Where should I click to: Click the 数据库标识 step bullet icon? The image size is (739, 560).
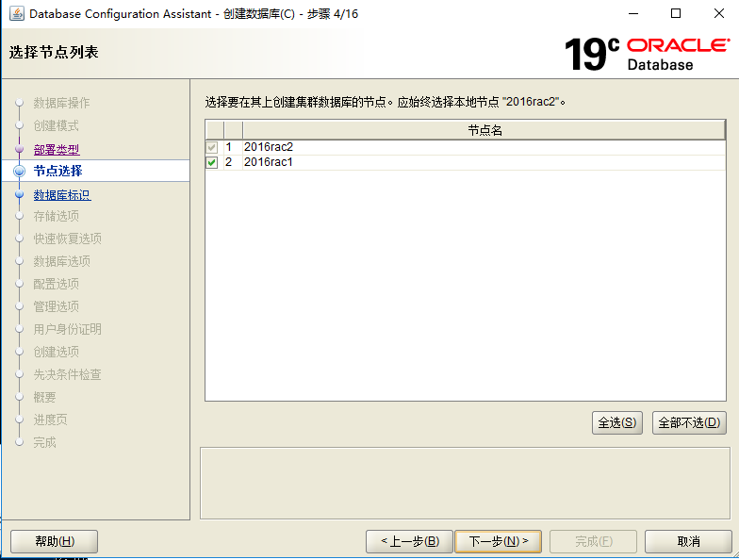19,195
